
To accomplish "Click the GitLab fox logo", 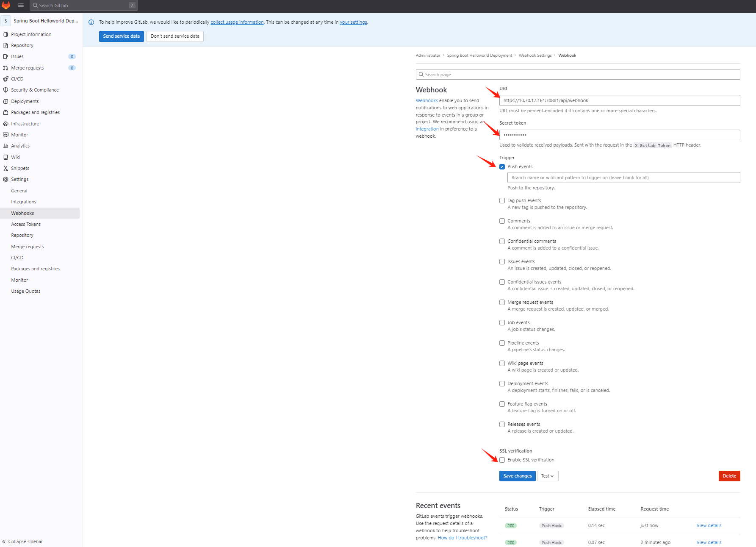I will [6, 6].
